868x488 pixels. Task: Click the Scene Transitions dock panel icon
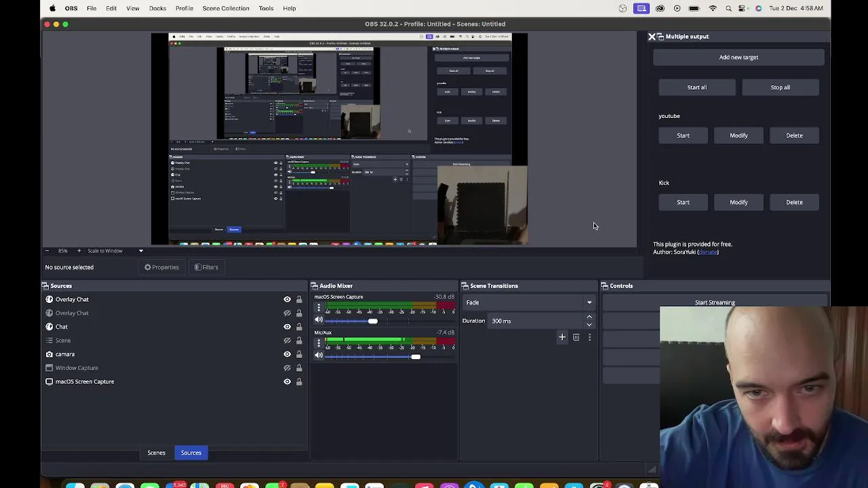(465, 286)
